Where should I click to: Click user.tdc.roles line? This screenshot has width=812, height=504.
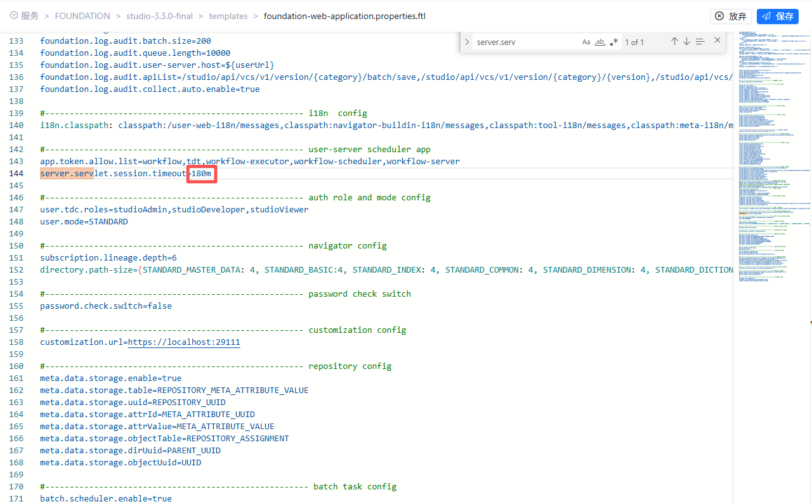174,210
